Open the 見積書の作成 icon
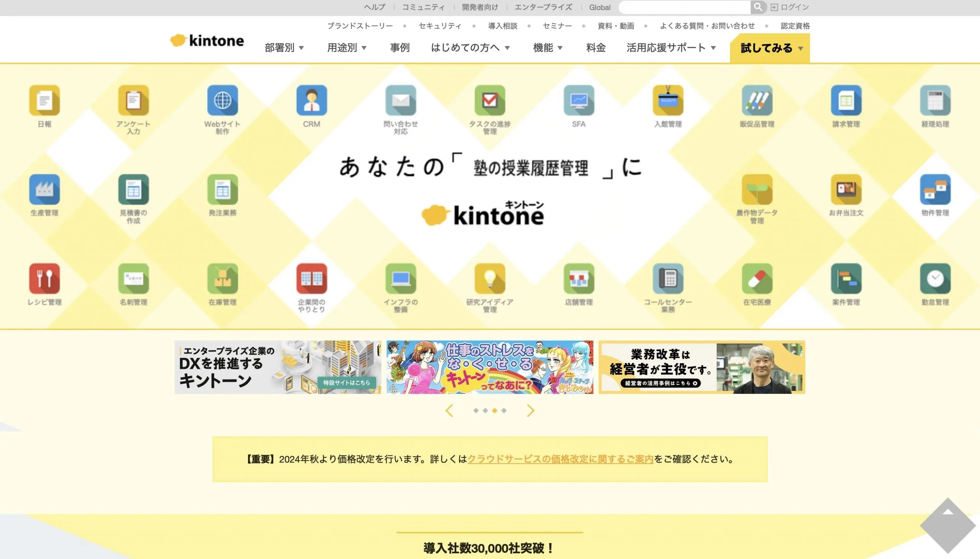Screen dimensions: 980x559 point(134,189)
